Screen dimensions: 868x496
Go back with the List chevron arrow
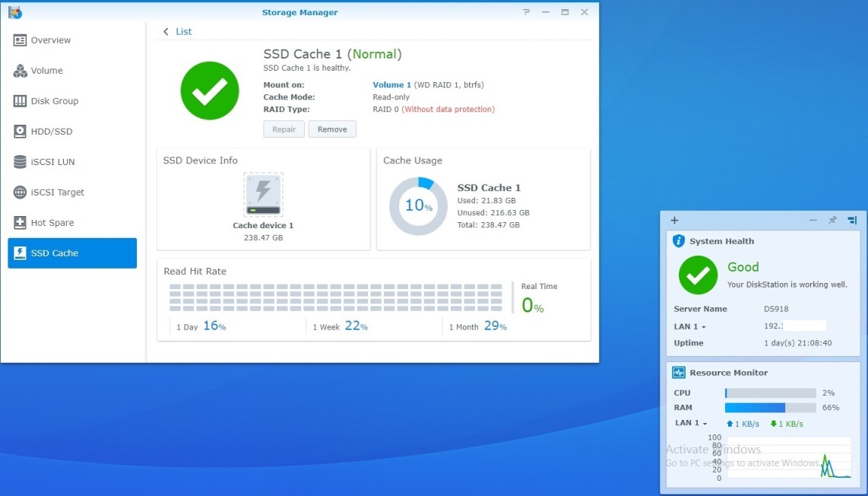[166, 32]
